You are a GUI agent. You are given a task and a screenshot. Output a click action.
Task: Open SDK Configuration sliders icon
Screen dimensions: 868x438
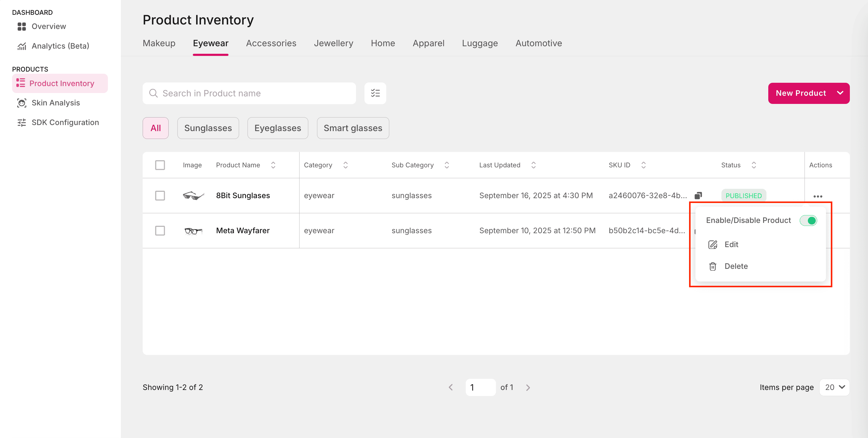point(21,123)
